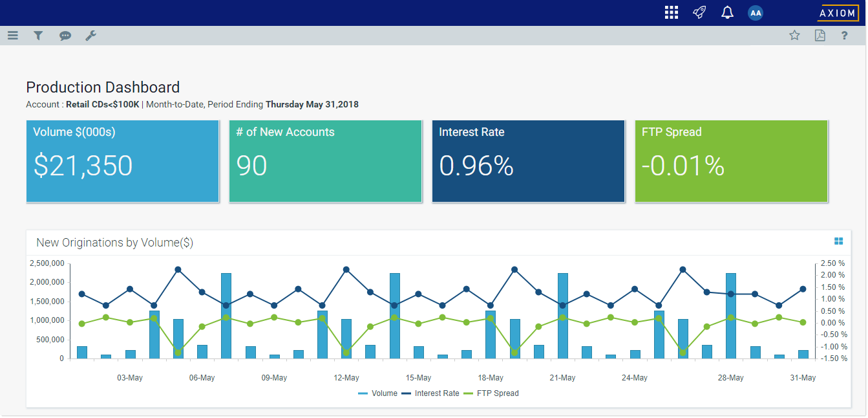
Task: Switch chart view using grid icon
Action: tap(838, 241)
